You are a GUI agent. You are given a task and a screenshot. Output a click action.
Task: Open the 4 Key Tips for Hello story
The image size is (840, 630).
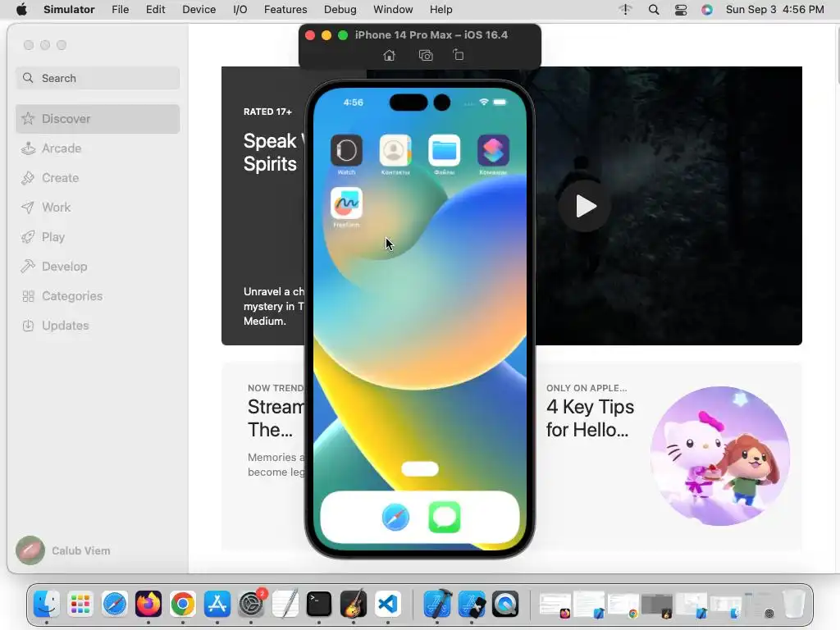coord(590,418)
